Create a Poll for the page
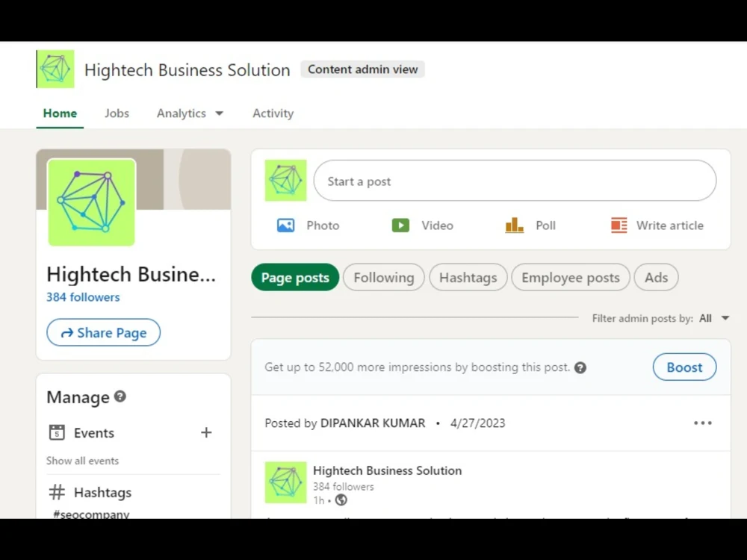 tap(530, 225)
